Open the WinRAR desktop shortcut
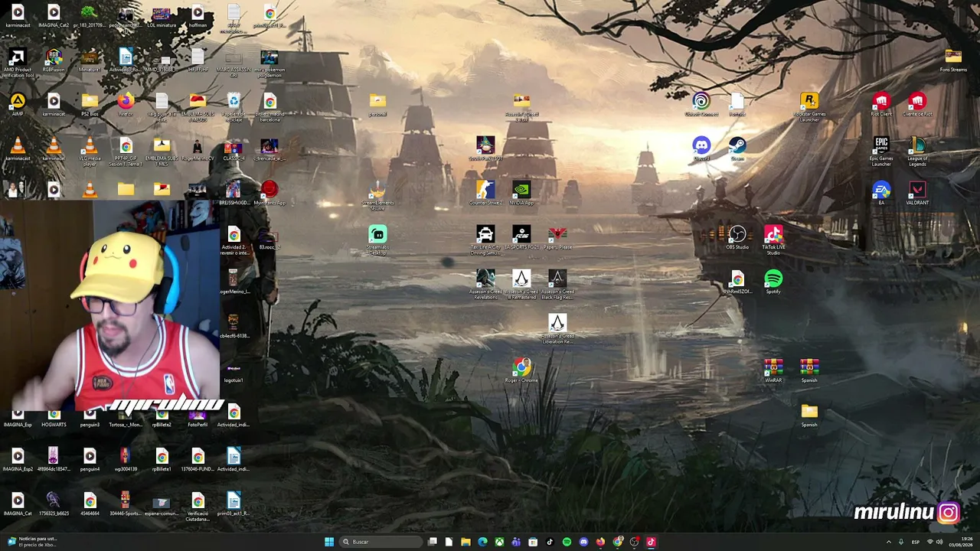980x551 pixels. coord(773,372)
